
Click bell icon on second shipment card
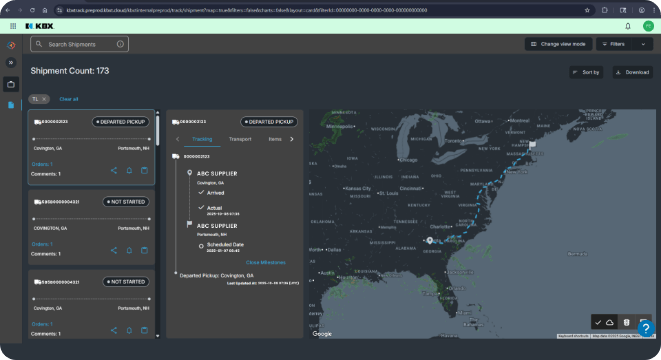tap(129, 250)
